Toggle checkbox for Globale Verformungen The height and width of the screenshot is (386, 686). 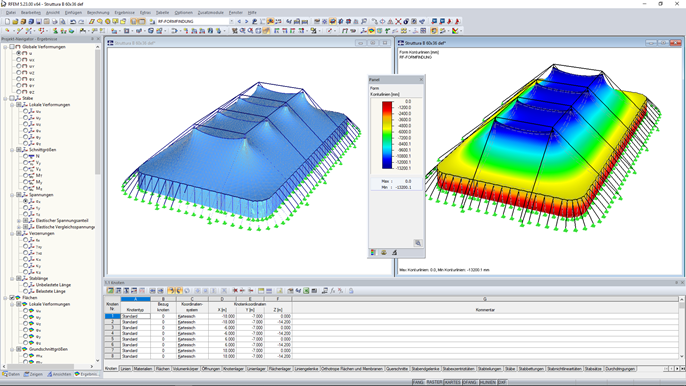(12, 46)
